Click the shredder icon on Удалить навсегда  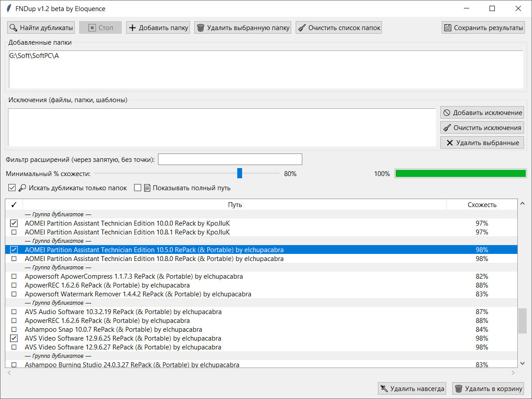(x=384, y=389)
